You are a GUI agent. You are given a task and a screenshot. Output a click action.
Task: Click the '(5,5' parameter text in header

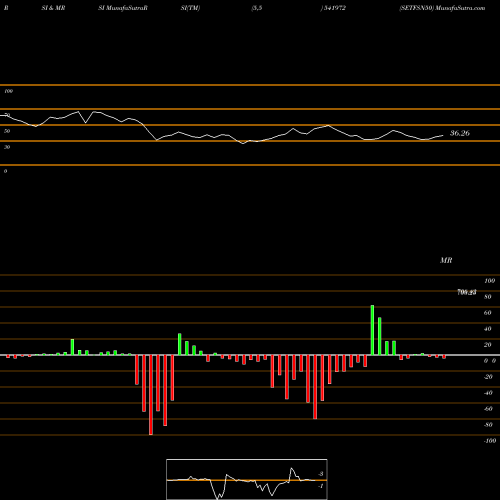(x=257, y=8)
